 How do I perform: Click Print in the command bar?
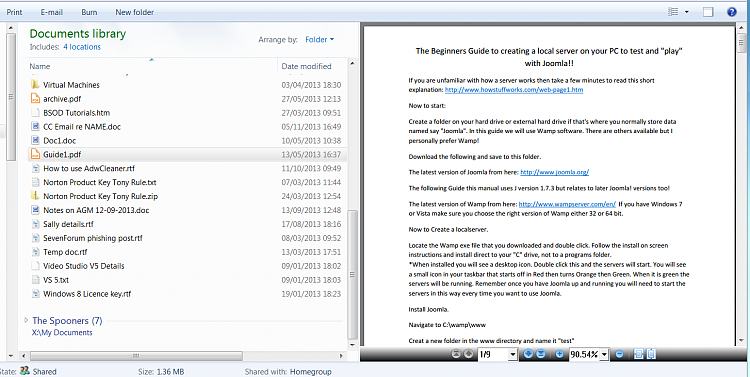(14, 12)
